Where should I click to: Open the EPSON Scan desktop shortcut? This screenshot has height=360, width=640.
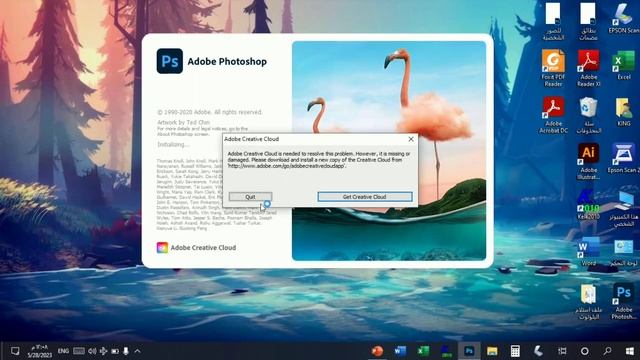pyautogui.click(x=624, y=18)
